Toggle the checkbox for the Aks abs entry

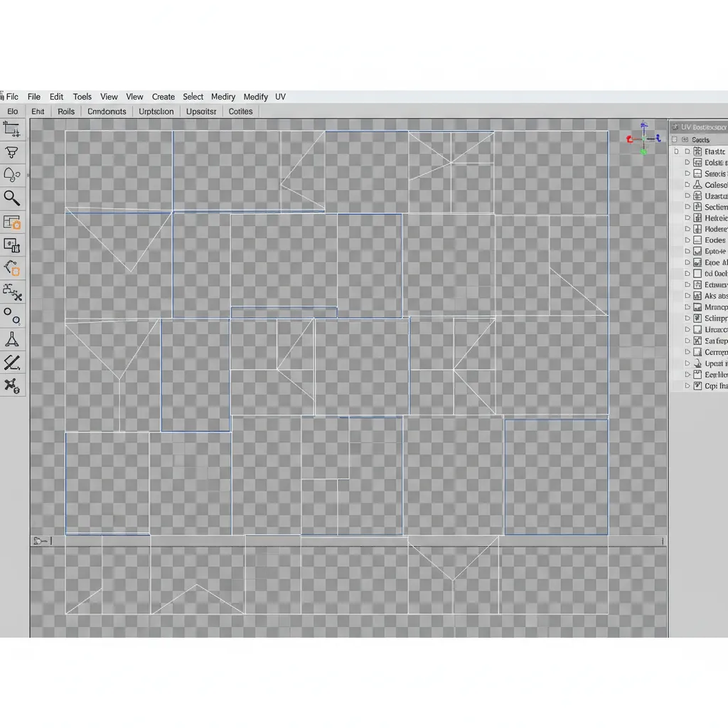(x=697, y=296)
